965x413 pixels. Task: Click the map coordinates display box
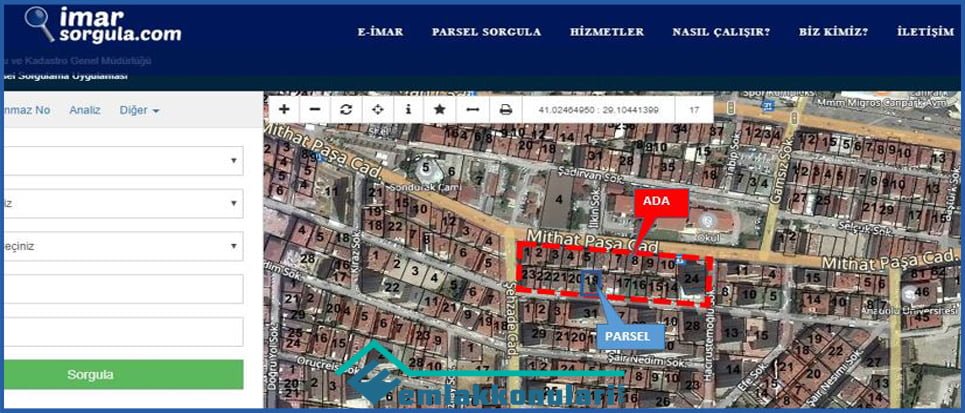coord(598,109)
